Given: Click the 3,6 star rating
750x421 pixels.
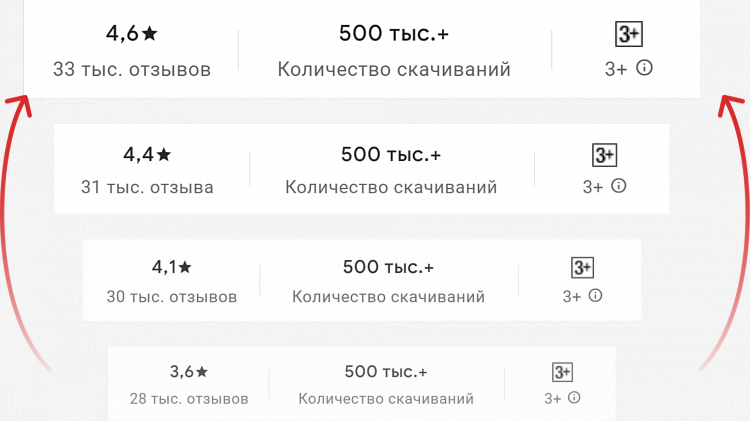Looking at the screenshot, I should point(188,372).
